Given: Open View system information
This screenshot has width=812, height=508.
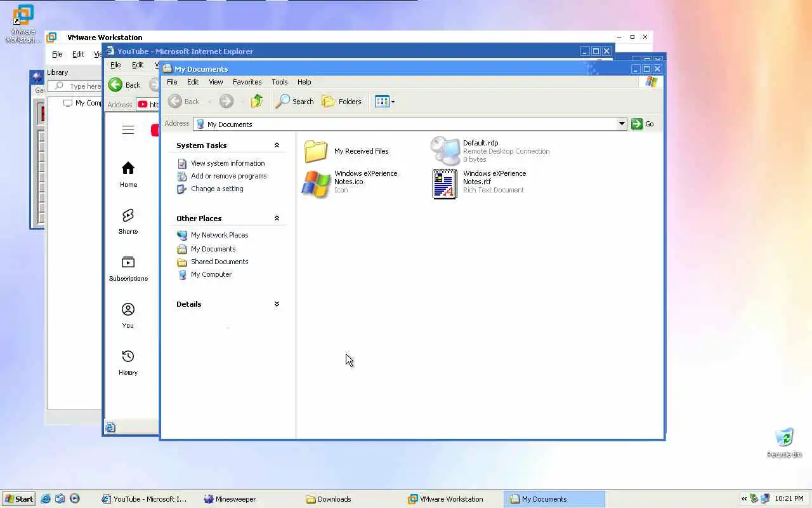Looking at the screenshot, I should [x=228, y=163].
